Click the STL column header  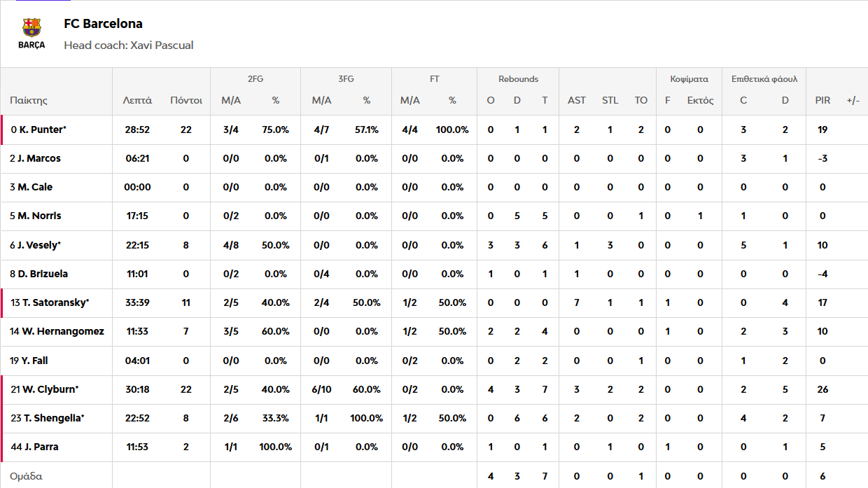point(610,100)
